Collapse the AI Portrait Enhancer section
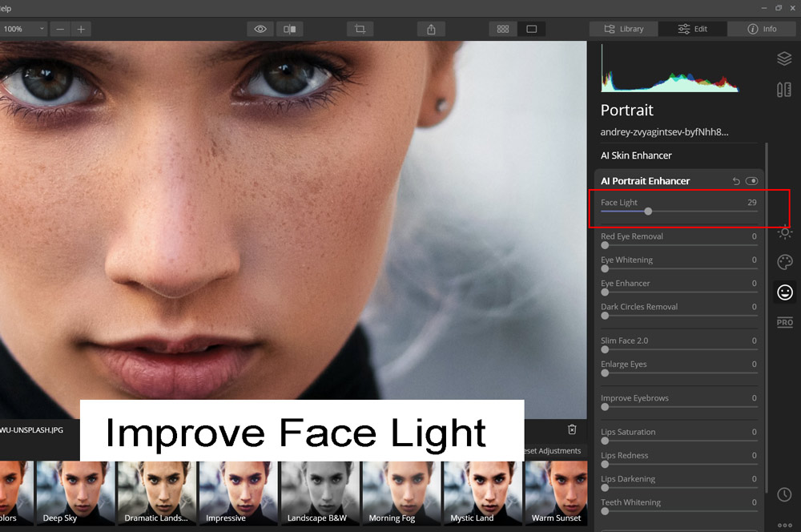This screenshot has height=532, width=801. click(x=645, y=181)
